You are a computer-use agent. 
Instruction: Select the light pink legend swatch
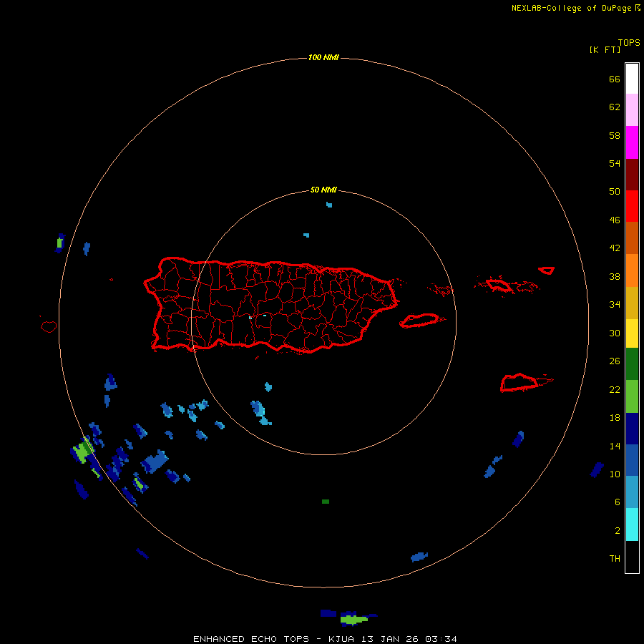[632, 109]
